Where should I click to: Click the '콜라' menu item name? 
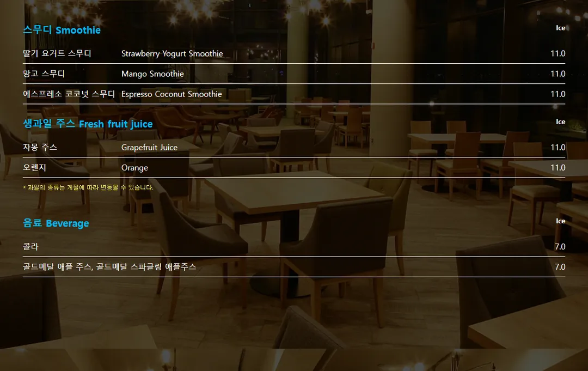30,246
